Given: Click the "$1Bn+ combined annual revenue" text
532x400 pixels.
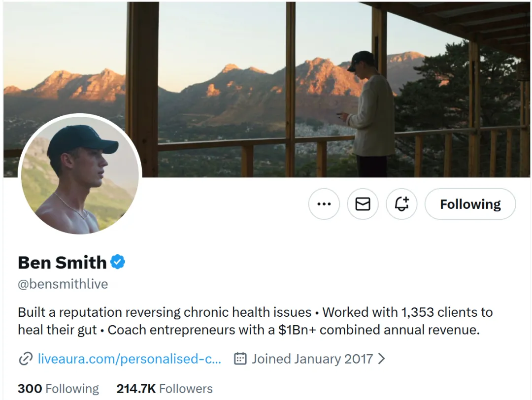Looking at the screenshot, I should (378, 330).
